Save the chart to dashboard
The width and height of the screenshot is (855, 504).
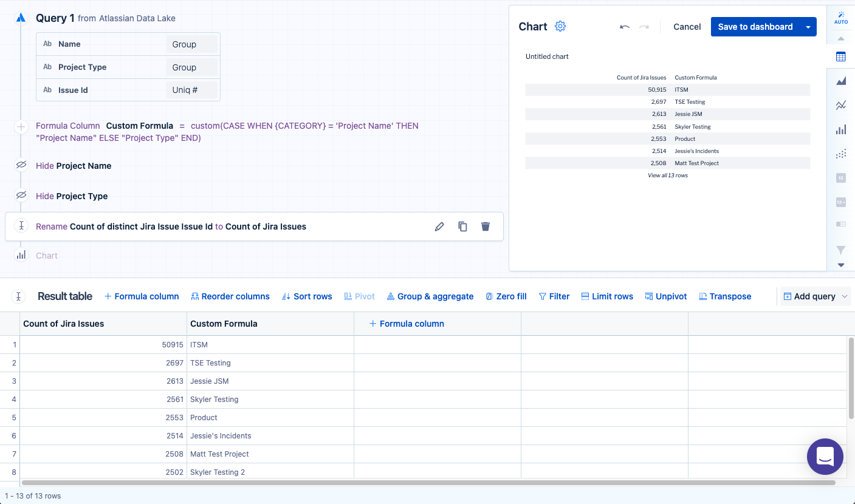pyautogui.click(x=755, y=27)
